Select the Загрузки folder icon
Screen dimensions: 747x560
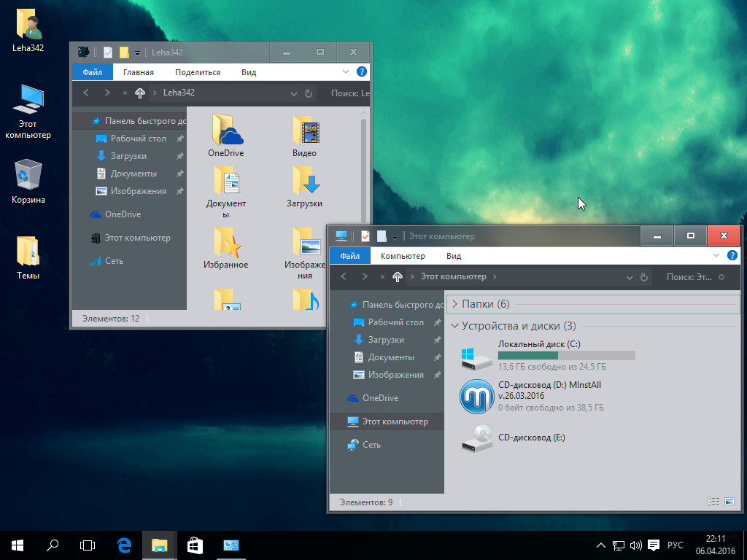click(x=305, y=181)
